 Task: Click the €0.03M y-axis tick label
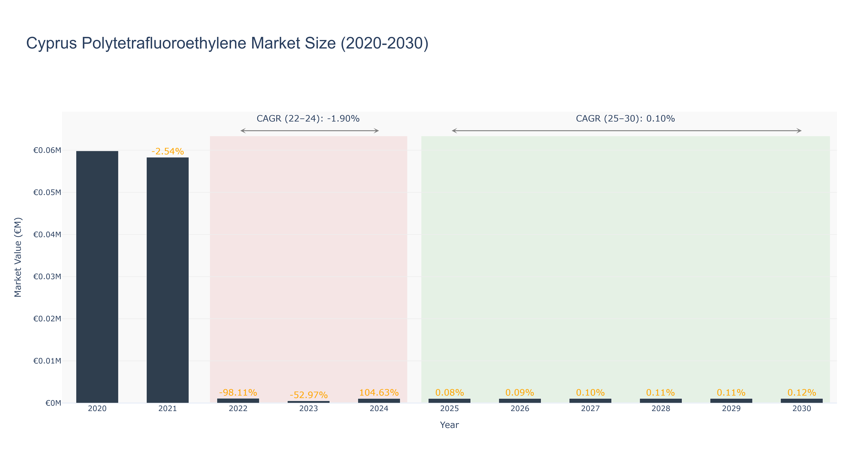point(47,277)
